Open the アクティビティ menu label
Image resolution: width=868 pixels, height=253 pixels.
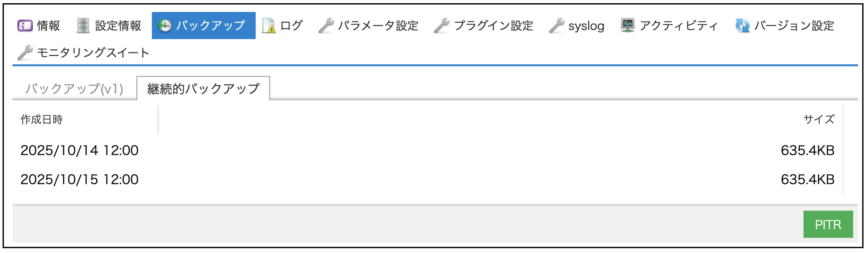[679, 25]
